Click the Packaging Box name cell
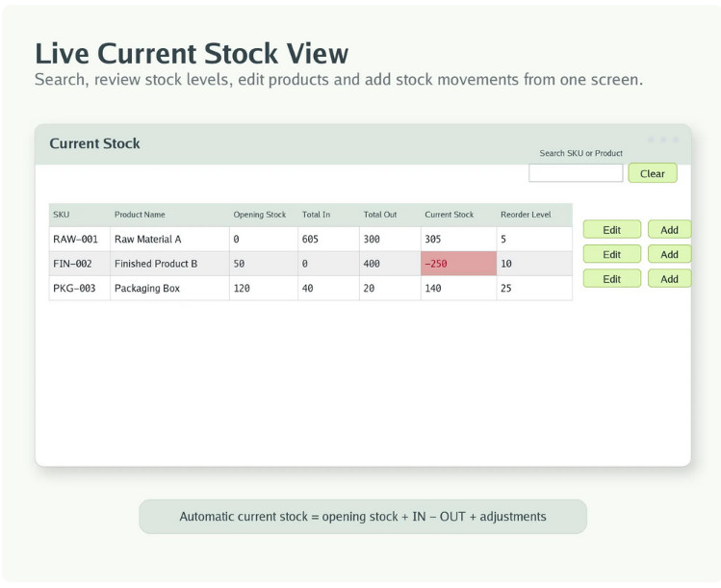Screen dimensions: 721x588 point(169,289)
